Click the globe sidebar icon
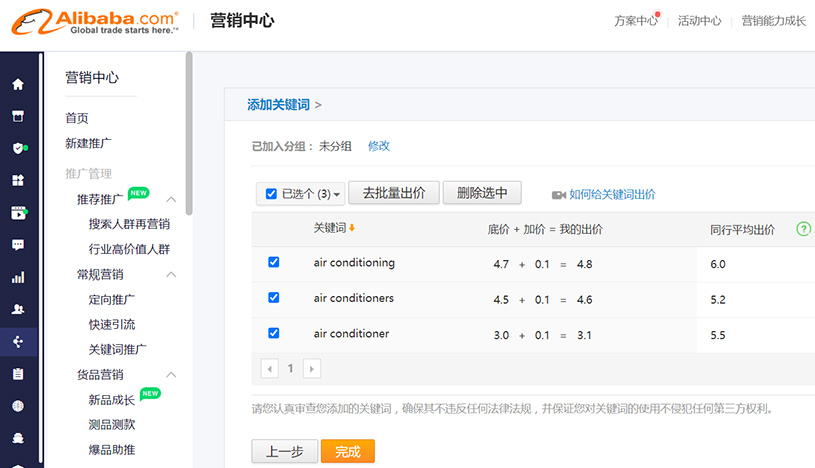The height and width of the screenshot is (468, 815). (x=18, y=406)
